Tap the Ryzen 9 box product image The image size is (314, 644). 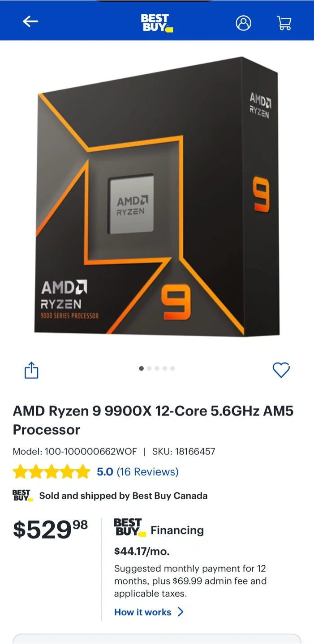click(157, 196)
